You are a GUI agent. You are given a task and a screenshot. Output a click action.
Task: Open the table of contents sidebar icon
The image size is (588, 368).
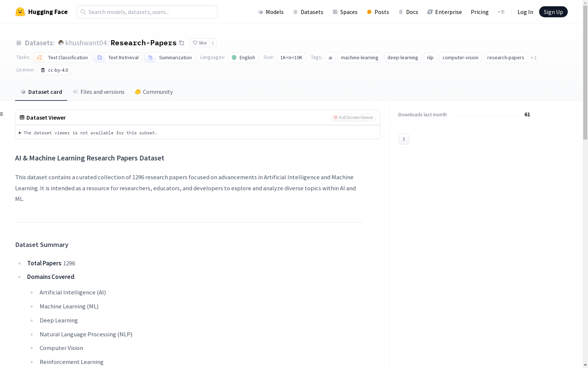coord(2,114)
